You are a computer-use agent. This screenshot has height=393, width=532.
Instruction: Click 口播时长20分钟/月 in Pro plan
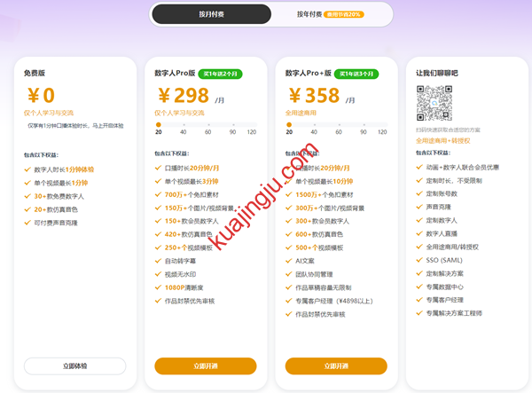tap(192, 168)
